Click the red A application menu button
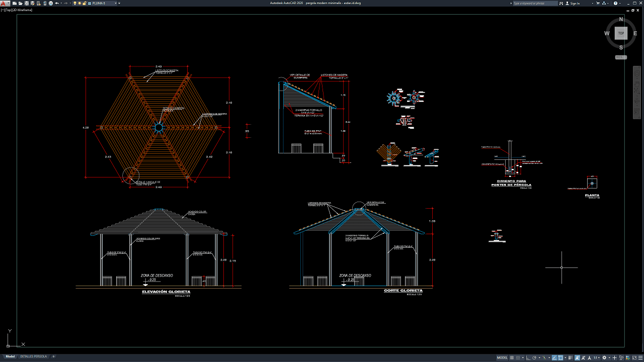This screenshot has height=362, width=644. pyautogui.click(x=3, y=3)
